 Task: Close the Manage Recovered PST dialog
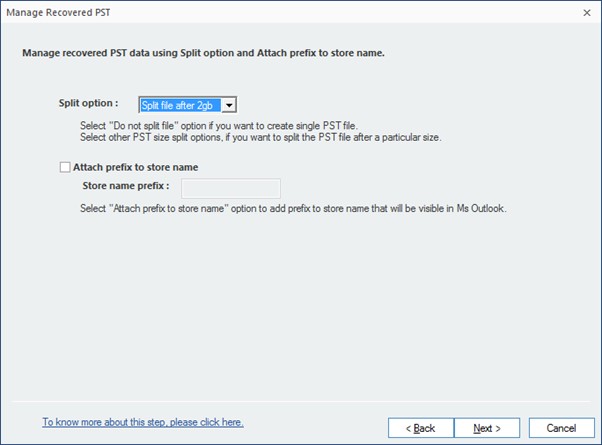(x=584, y=11)
